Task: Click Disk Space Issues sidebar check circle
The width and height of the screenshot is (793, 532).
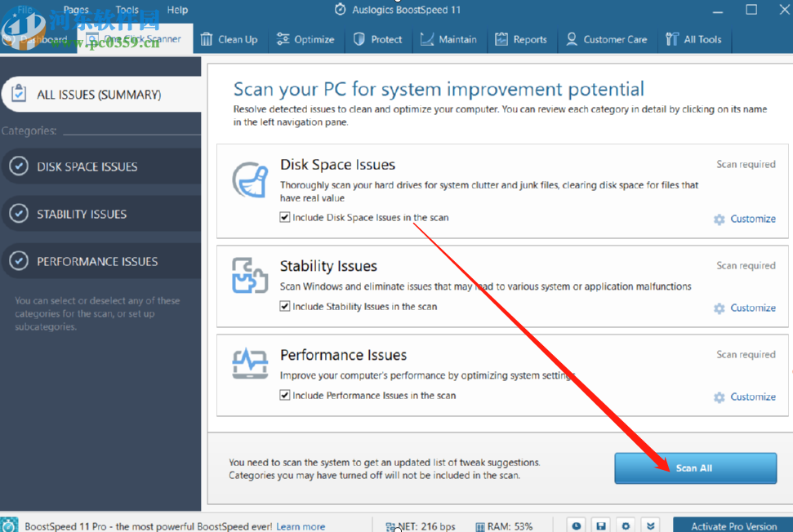Action: [19, 166]
